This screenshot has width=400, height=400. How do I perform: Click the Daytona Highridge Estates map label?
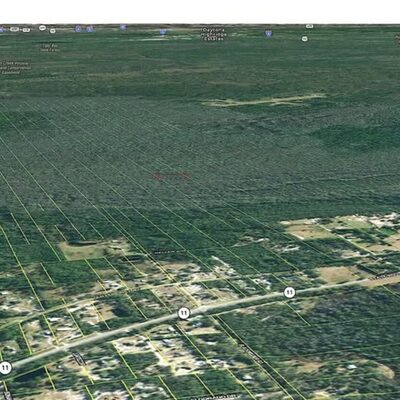tap(214, 34)
